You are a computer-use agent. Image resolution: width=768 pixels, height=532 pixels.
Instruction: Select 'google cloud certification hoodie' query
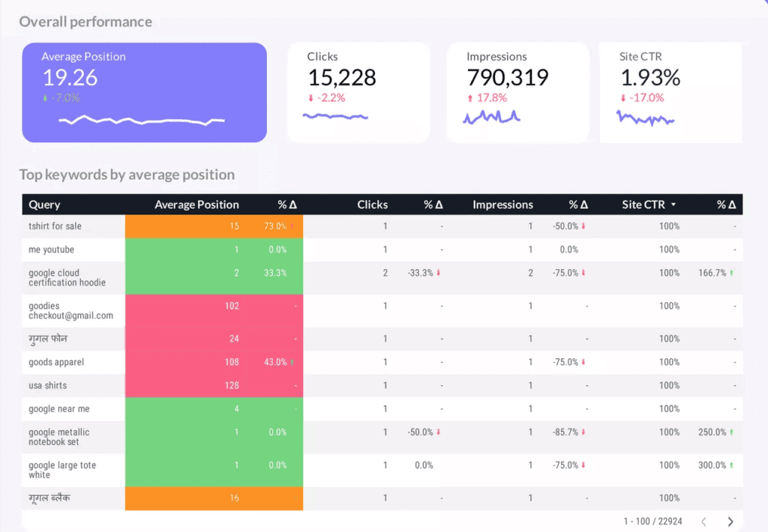67,277
